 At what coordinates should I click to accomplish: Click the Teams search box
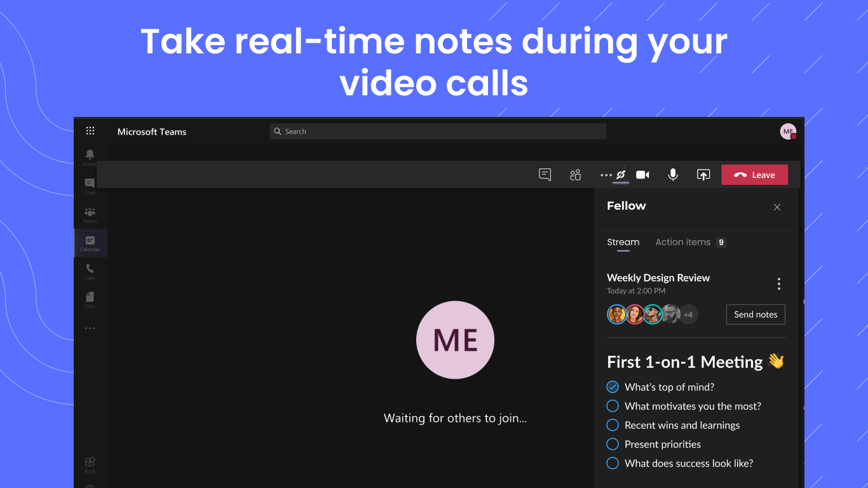pos(438,132)
